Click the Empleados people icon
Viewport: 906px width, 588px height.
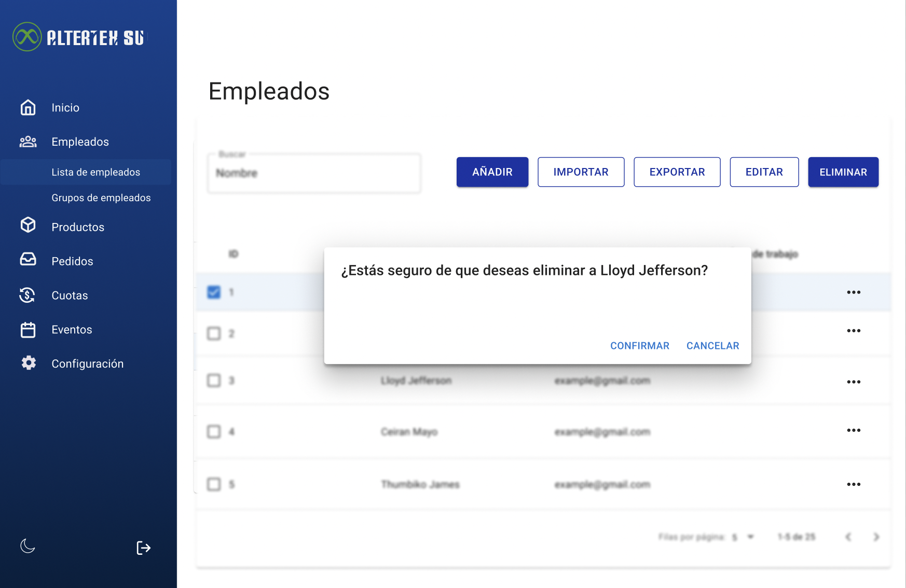click(x=28, y=142)
